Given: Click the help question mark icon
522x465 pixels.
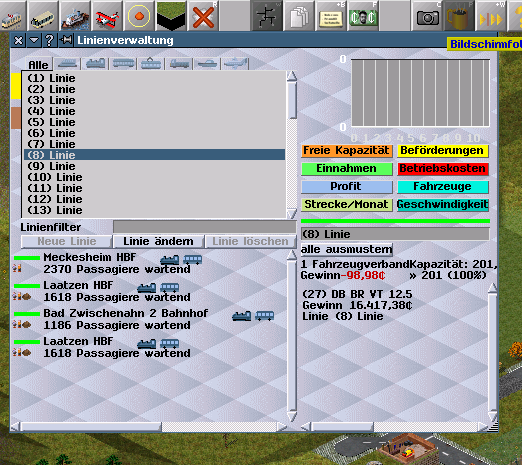Looking at the screenshot, I should 49,40.
